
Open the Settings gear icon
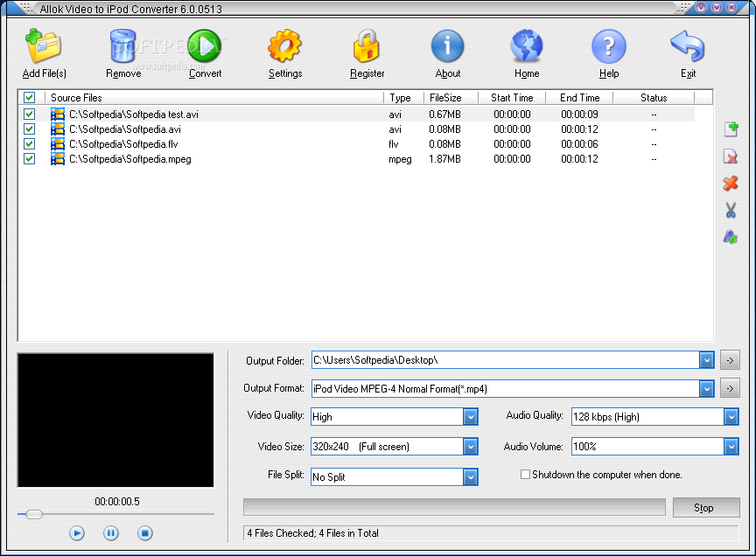tap(284, 46)
